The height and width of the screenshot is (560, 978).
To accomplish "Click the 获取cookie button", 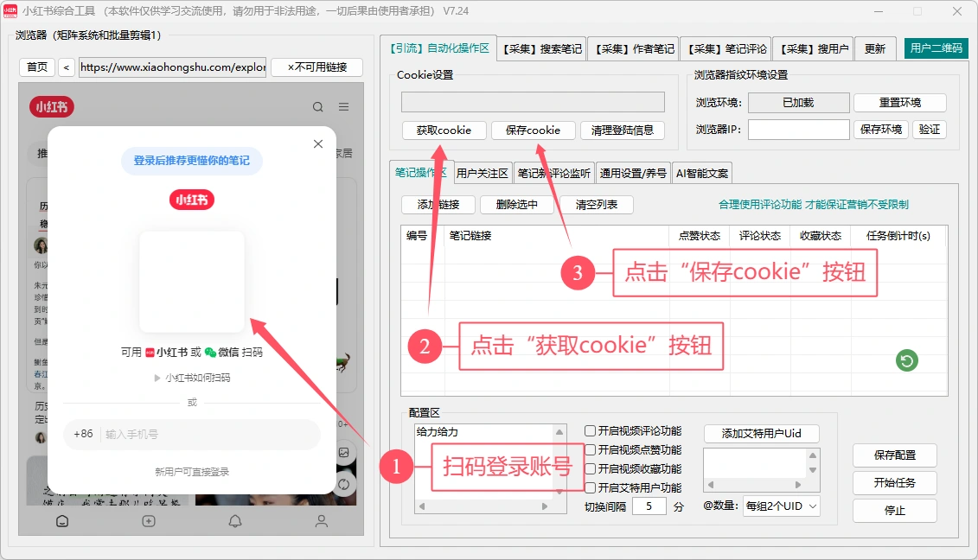I will [x=444, y=130].
